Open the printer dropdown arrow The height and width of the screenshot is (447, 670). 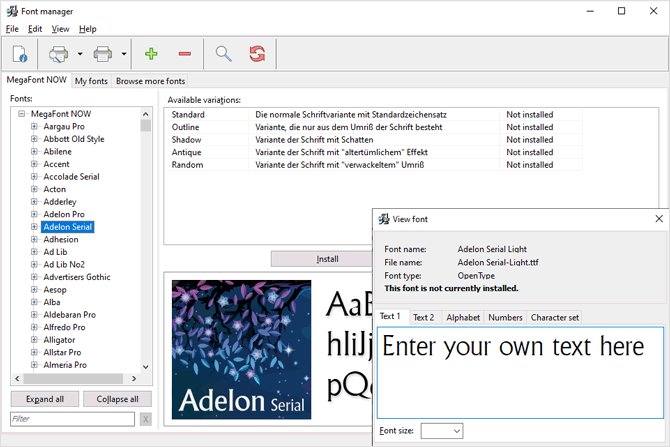pos(123,54)
